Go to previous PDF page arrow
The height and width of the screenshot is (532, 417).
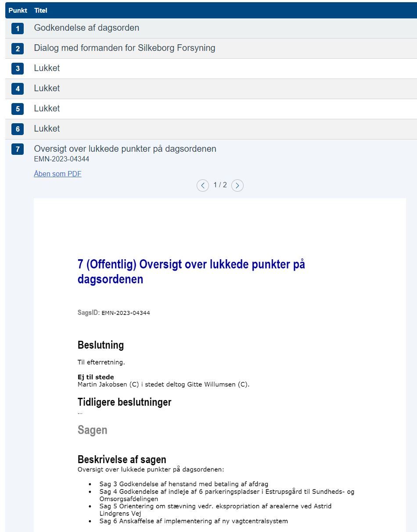[202, 186]
